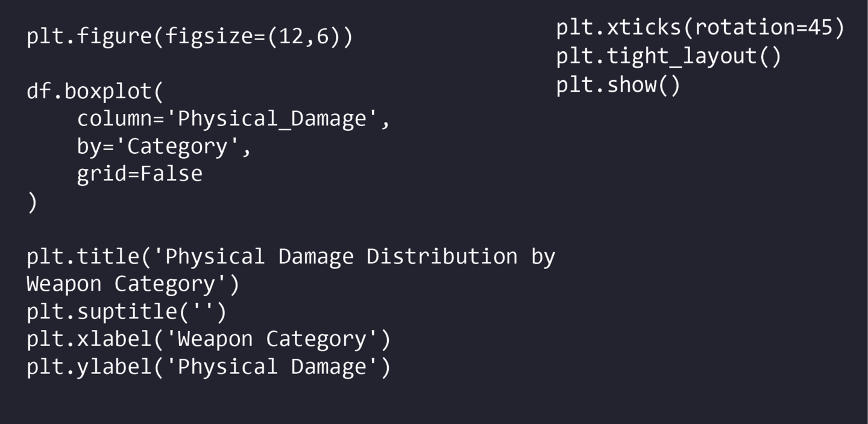This screenshot has width=868, height=424.
Task: Click the plt.show() line
Action: 618,85
